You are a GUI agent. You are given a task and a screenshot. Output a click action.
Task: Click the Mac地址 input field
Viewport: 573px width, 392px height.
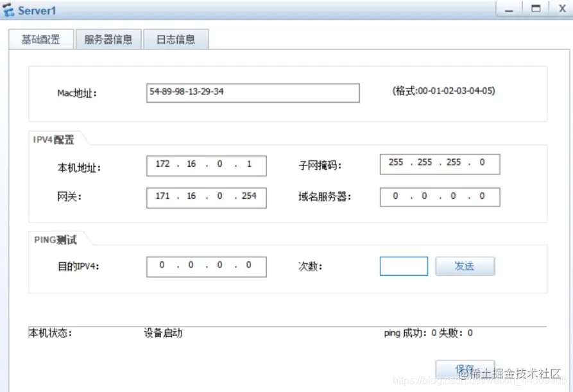tap(253, 93)
